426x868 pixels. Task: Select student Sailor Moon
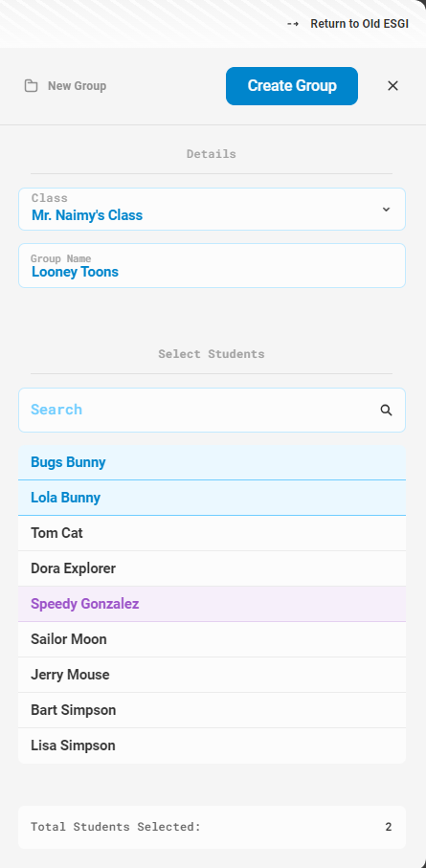tap(213, 639)
